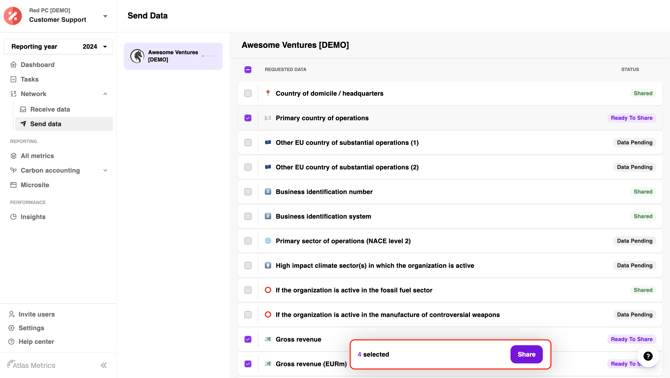Screen dimensions: 670x378
Task: Collapse sidebar with double chevron icon
Action: [x=104, y=365]
